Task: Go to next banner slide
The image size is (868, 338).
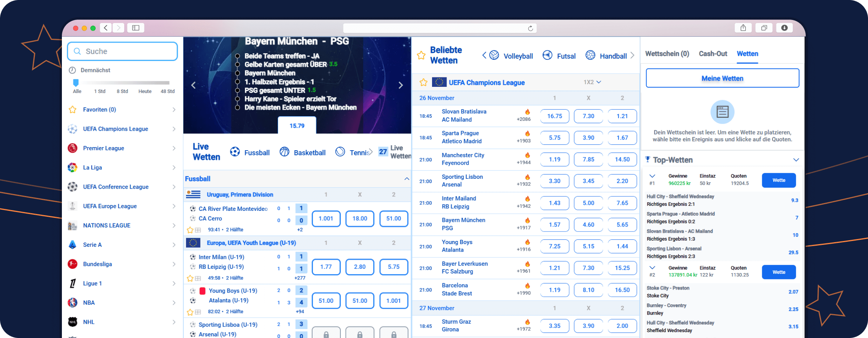Action: 400,85
